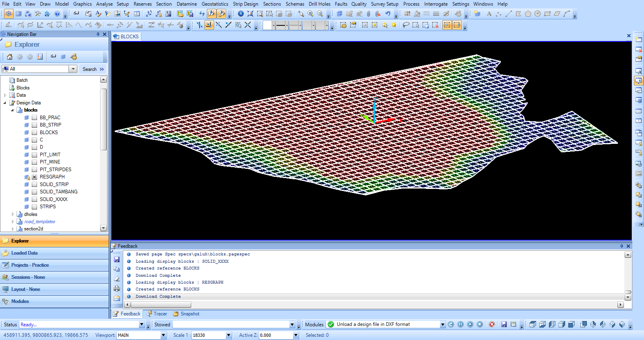
Task: Click the print icon in Feedback panel
Action: [x=117, y=288]
